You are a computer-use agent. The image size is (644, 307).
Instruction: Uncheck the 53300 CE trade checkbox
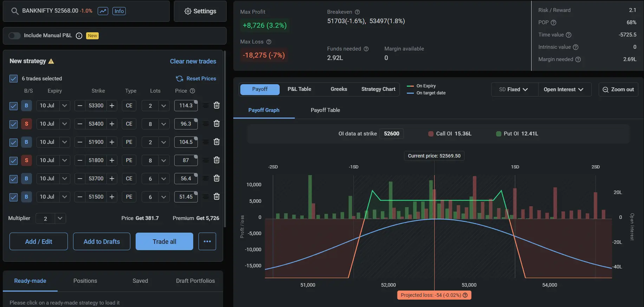click(13, 106)
